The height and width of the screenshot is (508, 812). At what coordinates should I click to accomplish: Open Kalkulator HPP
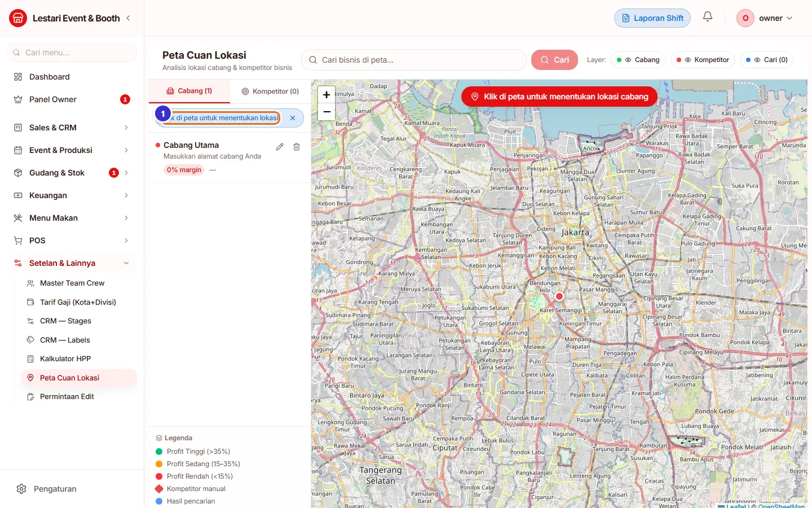click(79, 359)
